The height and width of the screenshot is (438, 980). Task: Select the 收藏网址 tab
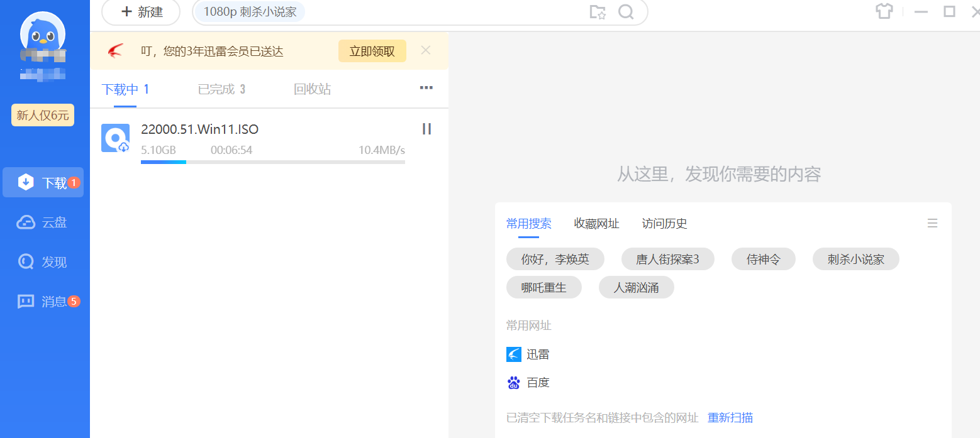point(596,224)
